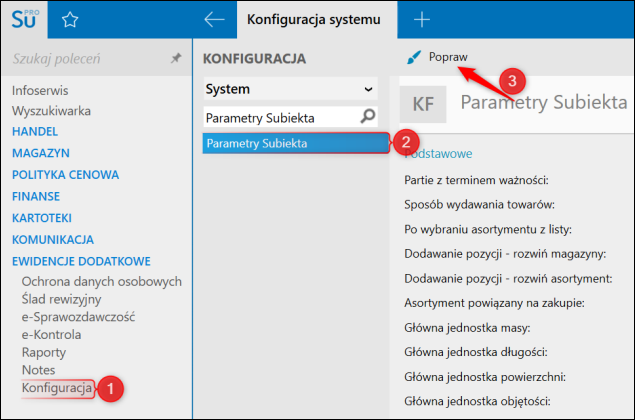Click the Subiekt PRO logo icon
Image resolution: width=635 pixels, height=420 pixels.
click(24, 20)
